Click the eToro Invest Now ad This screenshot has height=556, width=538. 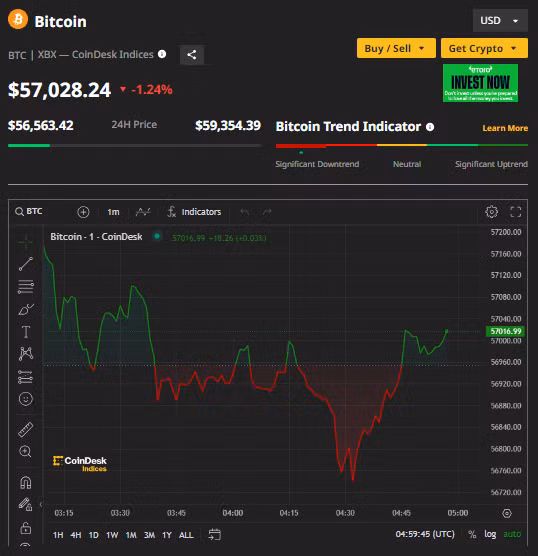(480, 83)
